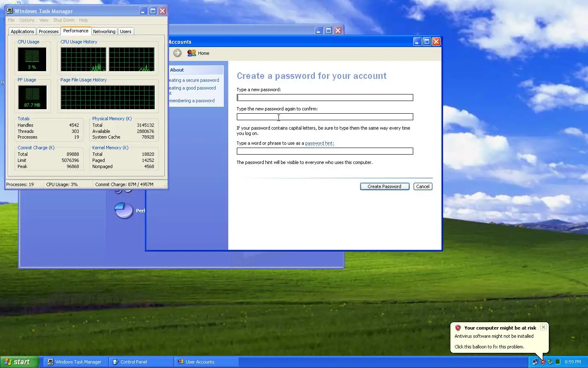The width and height of the screenshot is (588, 368).
Task: Click the Cancel button in User Accounts
Action: (x=423, y=186)
